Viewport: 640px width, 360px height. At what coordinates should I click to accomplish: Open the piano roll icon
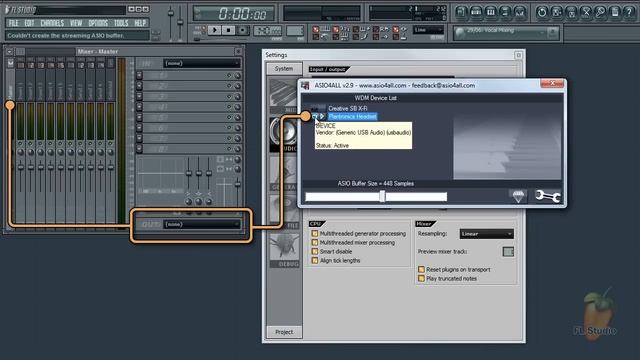click(491, 12)
